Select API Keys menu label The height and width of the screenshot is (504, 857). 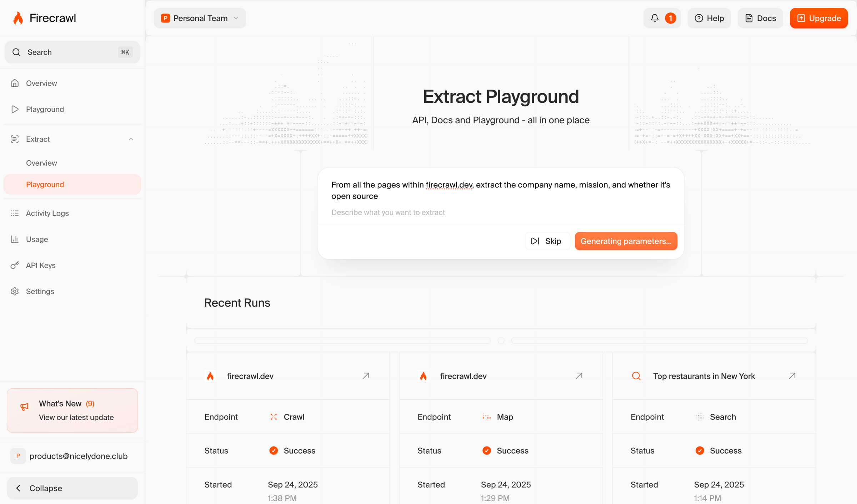coord(41,265)
